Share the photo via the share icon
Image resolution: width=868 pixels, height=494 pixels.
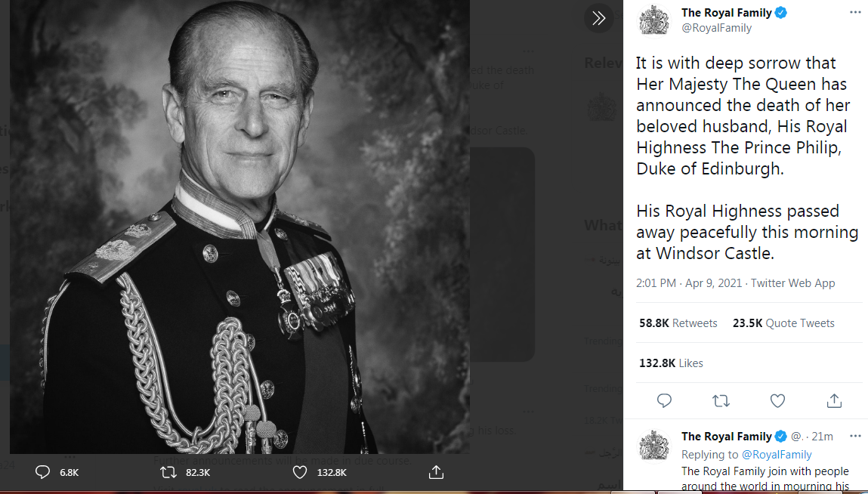(436, 472)
